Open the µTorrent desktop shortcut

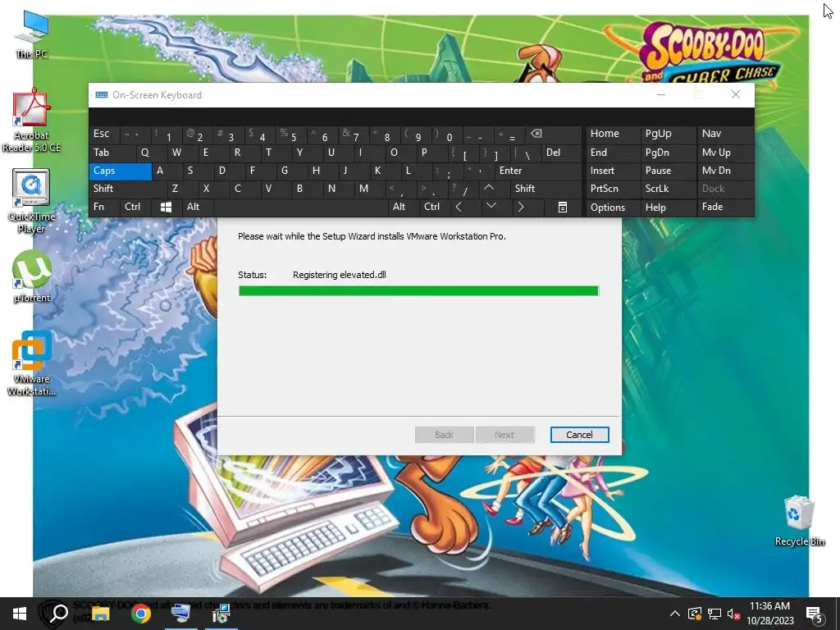pyautogui.click(x=32, y=277)
